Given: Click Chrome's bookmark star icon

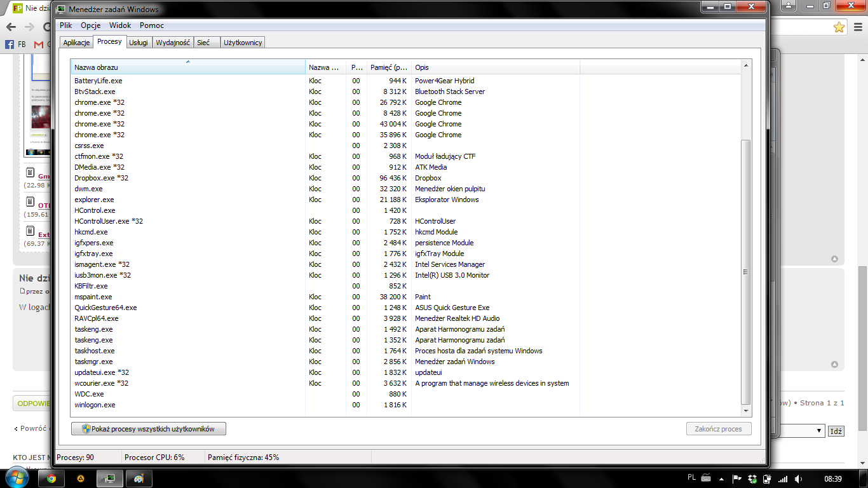Looking at the screenshot, I should (x=839, y=27).
